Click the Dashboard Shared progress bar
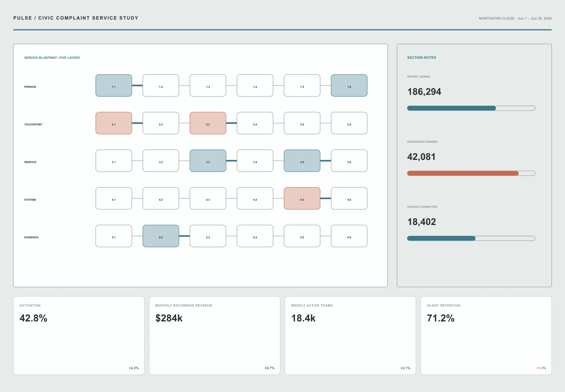The image size is (565, 392). 471,173
